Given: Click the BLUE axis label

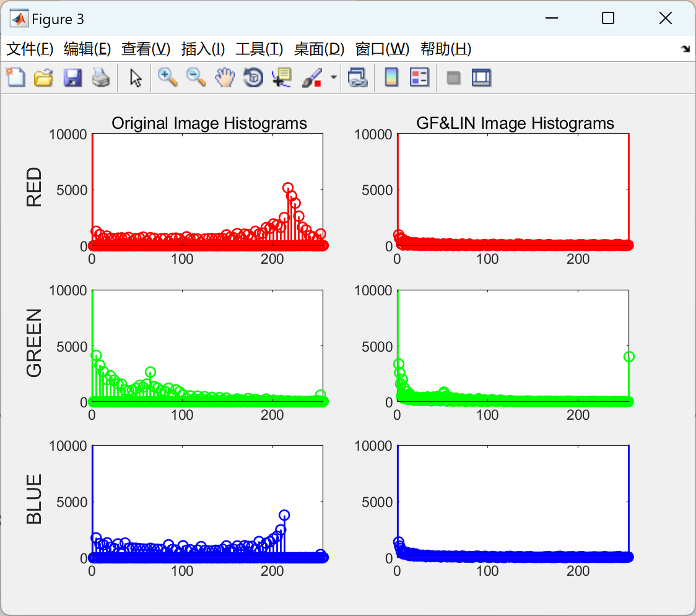Looking at the screenshot, I should [x=34, y=499].
